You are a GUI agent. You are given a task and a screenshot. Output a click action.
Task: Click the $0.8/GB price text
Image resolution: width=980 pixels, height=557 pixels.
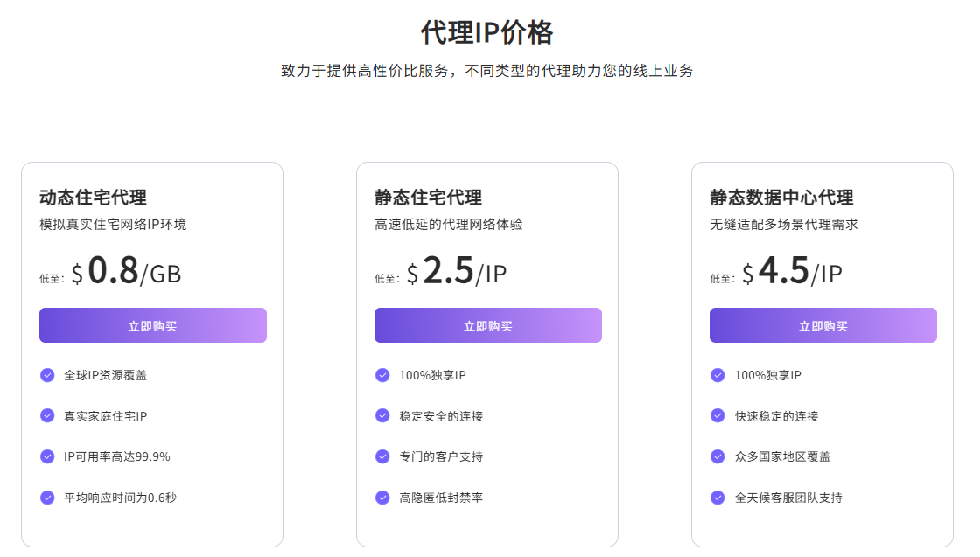pyautogui.click(x=126, y=271)
